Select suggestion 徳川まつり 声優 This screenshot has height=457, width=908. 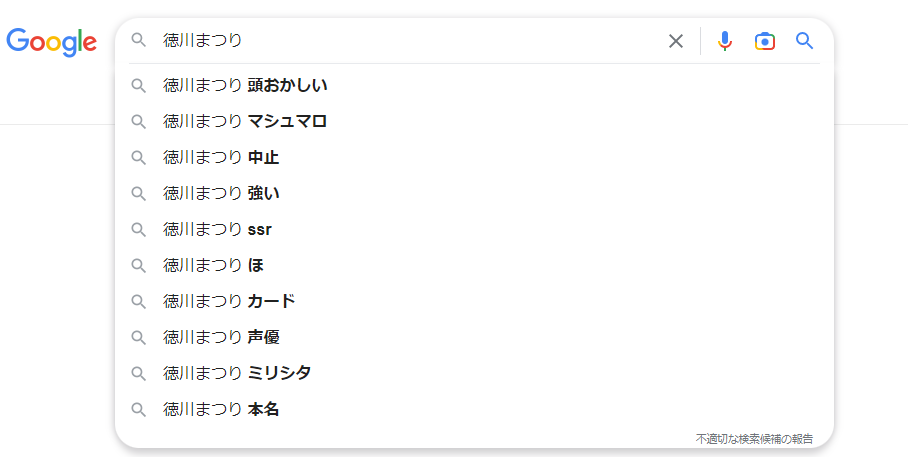(x=474, y=337)
